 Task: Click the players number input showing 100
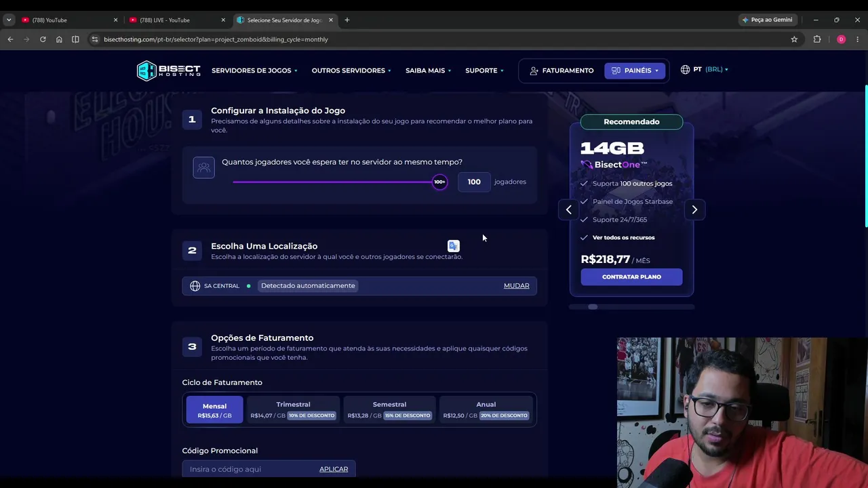pyautogui.click(x=474, y=182)
